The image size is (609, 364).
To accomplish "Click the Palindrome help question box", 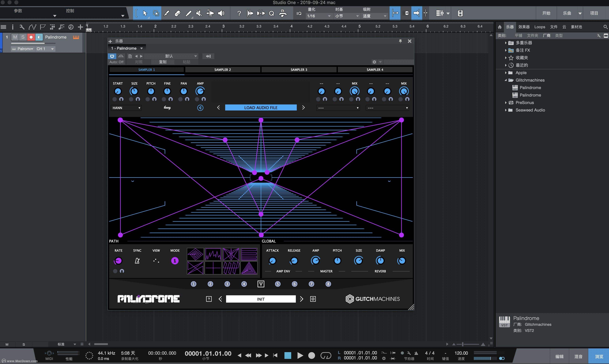I will click(209, 299).
